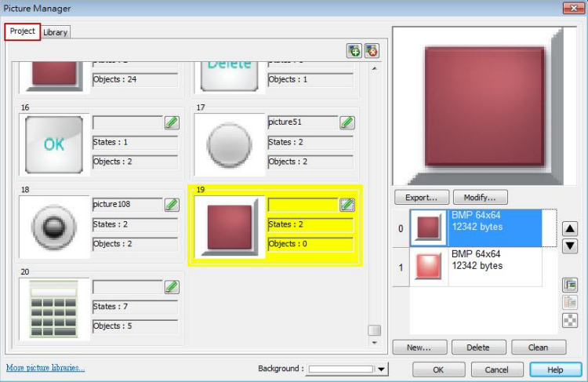Click the Export... button

421,198
